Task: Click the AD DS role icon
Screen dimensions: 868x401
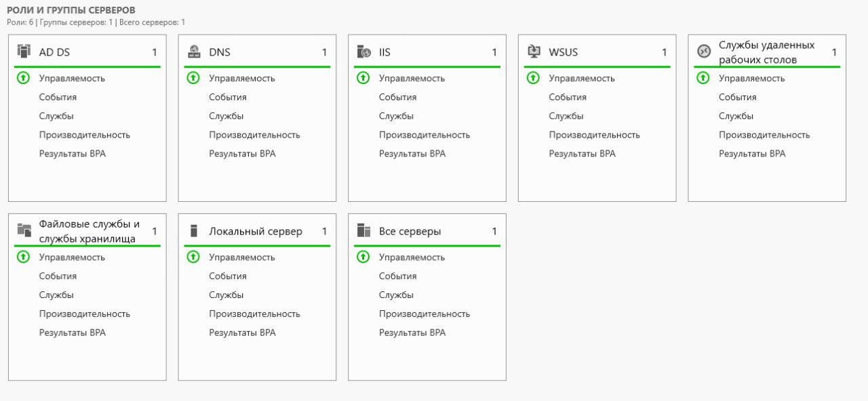Action: pos(24,51)
